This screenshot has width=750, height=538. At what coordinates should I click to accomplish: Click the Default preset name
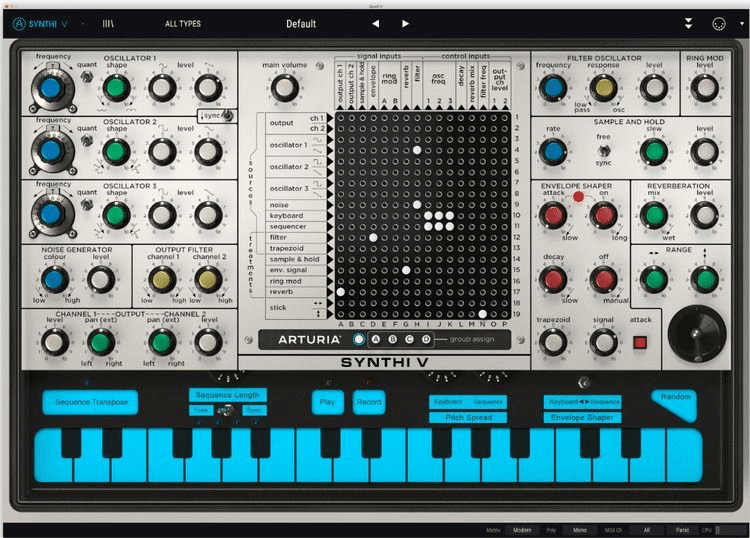(301, 23)
